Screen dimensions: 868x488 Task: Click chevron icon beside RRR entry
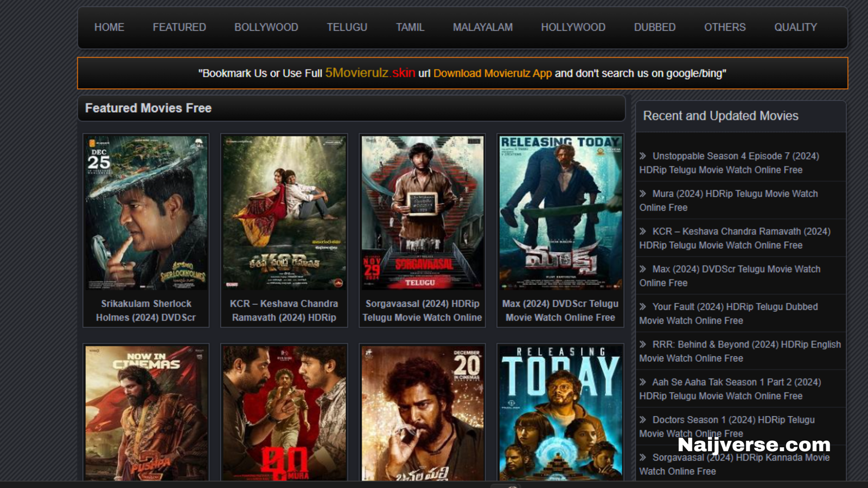(643, 344)
